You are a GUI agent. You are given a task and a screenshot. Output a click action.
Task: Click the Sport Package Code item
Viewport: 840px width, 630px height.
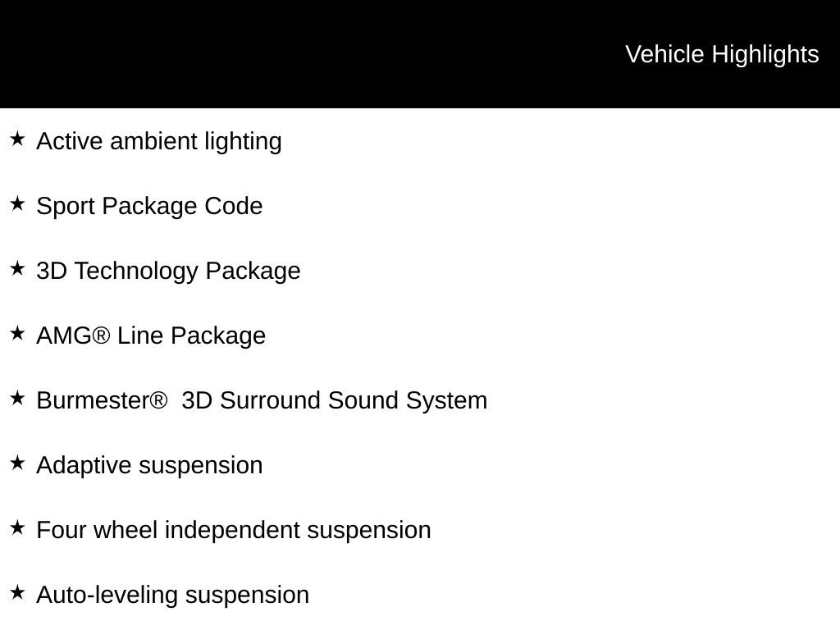tap(149, 206)
